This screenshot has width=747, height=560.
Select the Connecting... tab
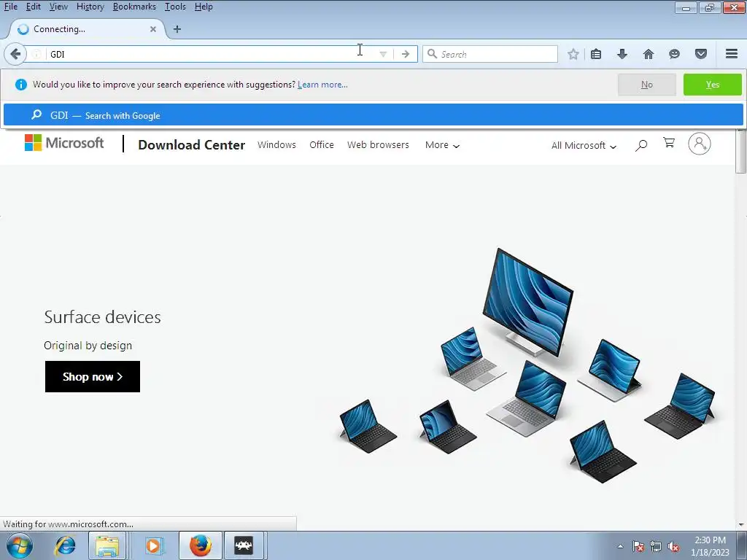pos(87,29)
